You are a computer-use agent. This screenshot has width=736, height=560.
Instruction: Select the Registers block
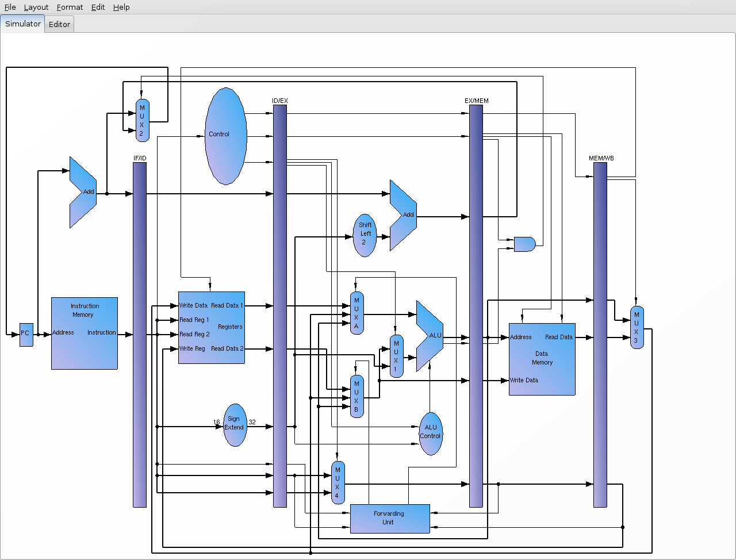click(x=212, y=327)
